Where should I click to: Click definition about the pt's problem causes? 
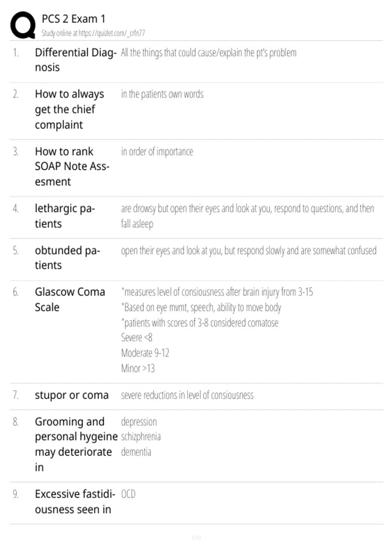(x=209, y=53)
